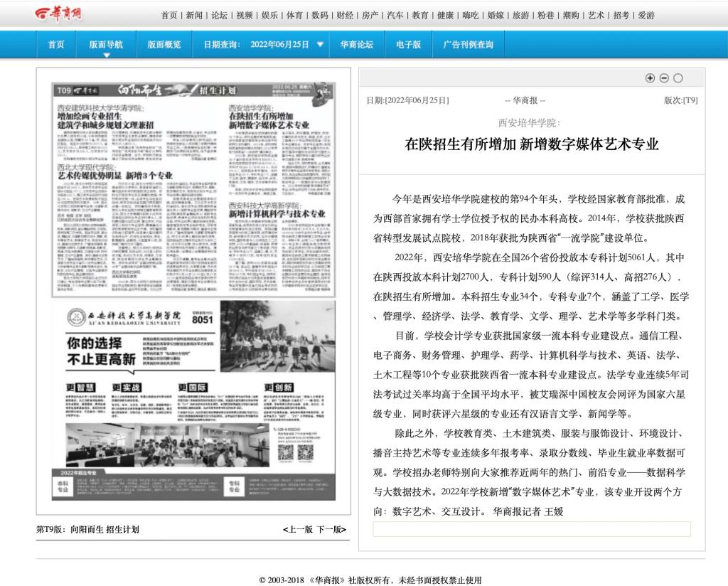728x586 pixels.
Task: Open 广告刊例查询 in the navigation bar
Action: (468, 44)
